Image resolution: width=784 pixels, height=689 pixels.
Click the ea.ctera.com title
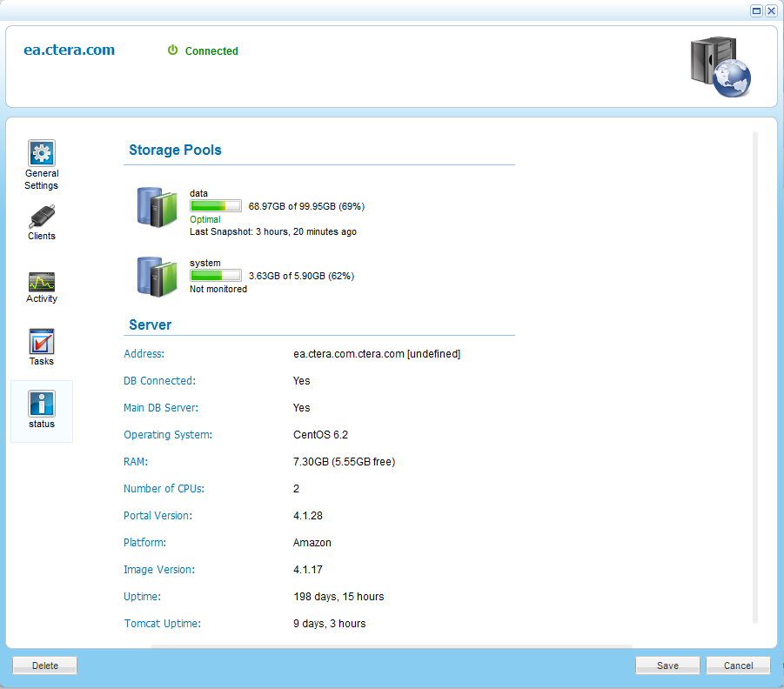(x=69, y=50)
